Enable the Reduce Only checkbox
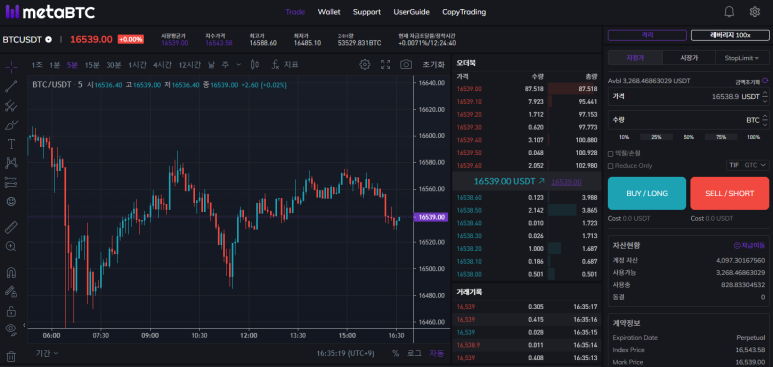Viewport: 773px width, 367px height. click(x=611, y=166)
